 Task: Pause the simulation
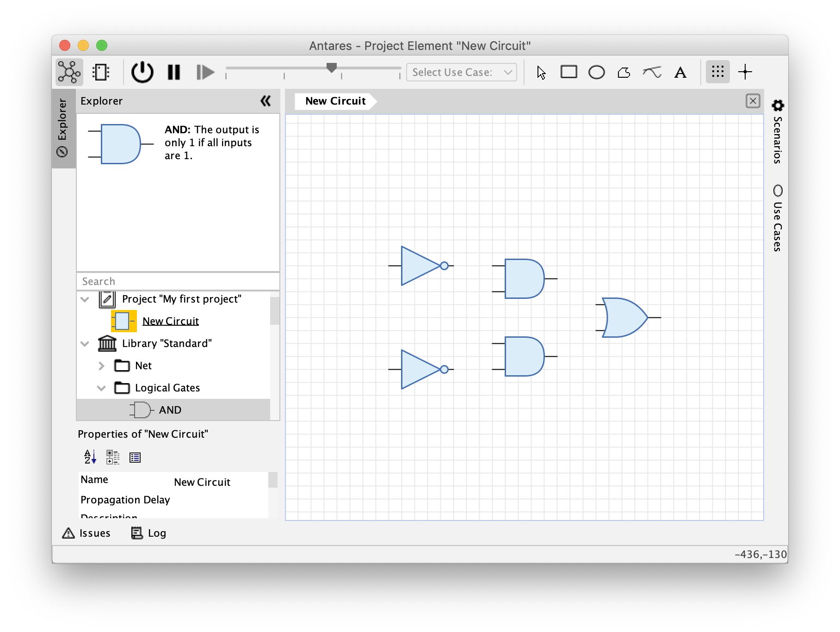point(174,72)
